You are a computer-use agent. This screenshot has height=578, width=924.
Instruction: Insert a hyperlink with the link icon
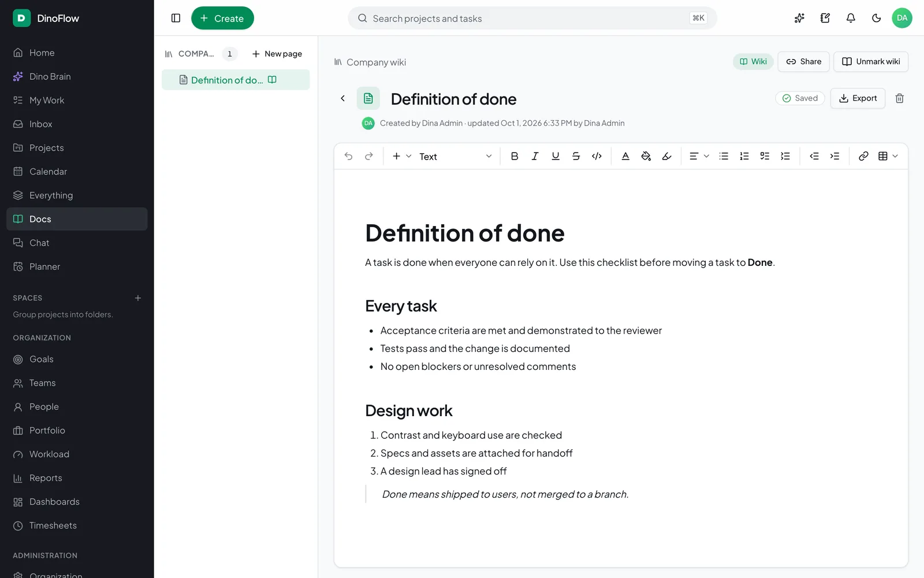coord(863,156)
